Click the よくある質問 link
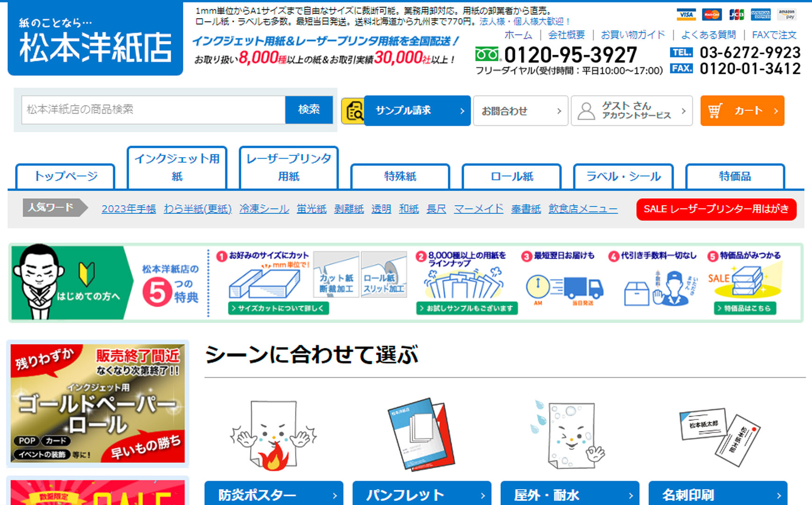Viewport: 812px width, 505px height. tap(708, 35)
